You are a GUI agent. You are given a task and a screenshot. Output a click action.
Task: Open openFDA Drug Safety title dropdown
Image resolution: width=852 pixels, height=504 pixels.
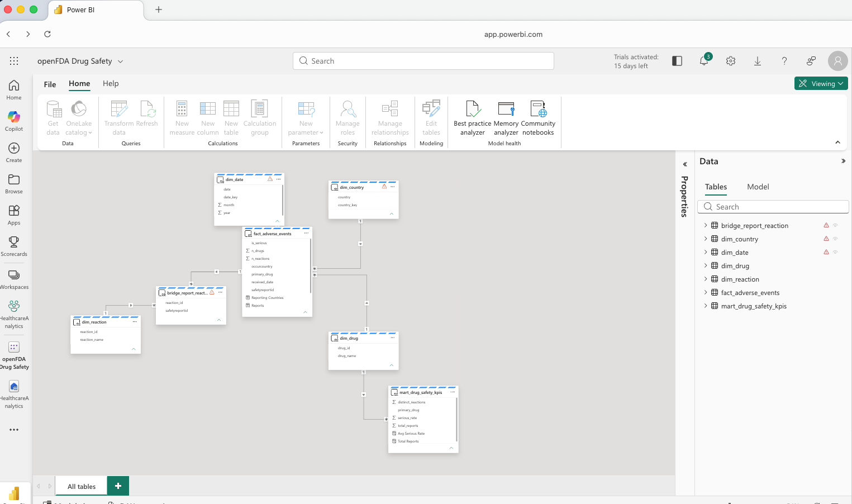coord(120,61)
